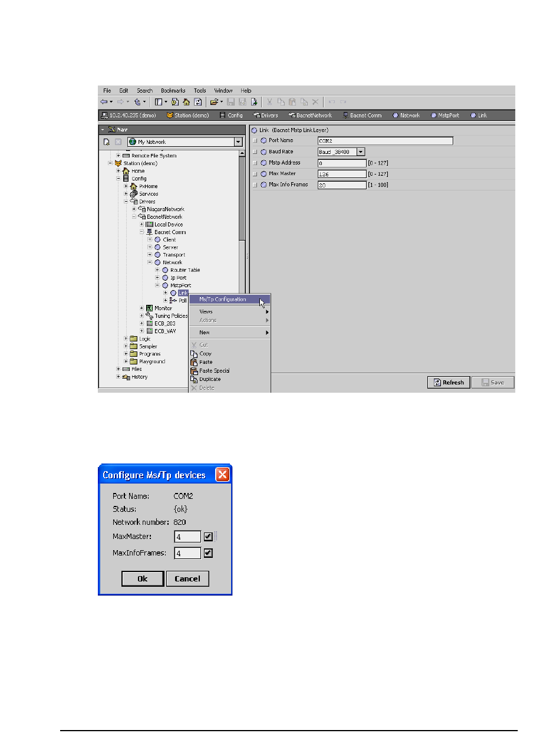Click the Monitor icon in nav tree
This screenshot has width=560, height=743.
[x=149, y=308]
